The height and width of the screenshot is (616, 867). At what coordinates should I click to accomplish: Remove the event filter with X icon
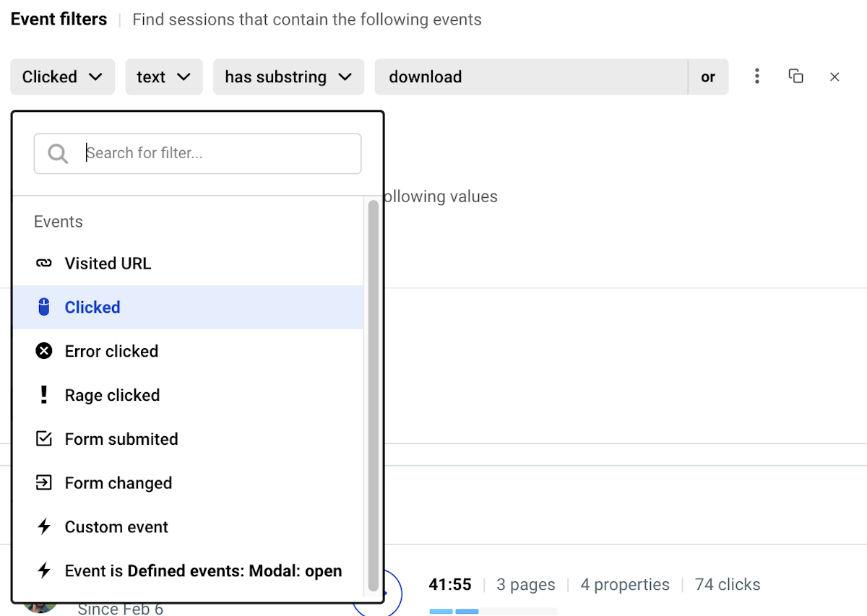click(834, 77)
